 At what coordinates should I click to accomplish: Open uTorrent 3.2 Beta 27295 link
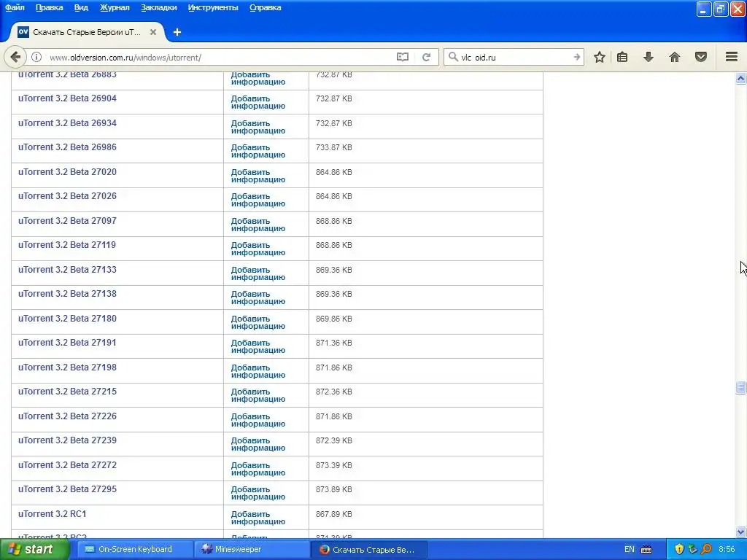(x=67, y=489)
